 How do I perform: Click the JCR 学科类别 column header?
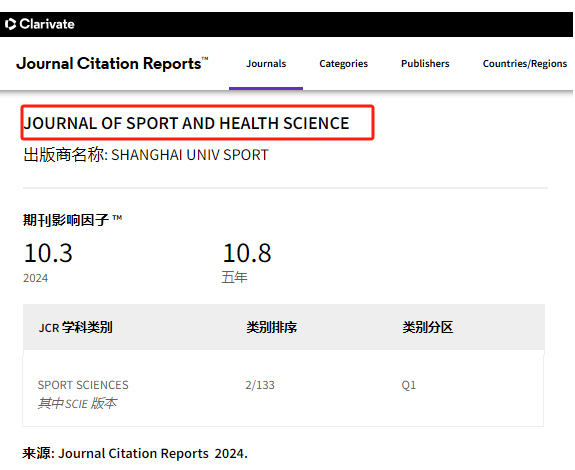(76, 327)
